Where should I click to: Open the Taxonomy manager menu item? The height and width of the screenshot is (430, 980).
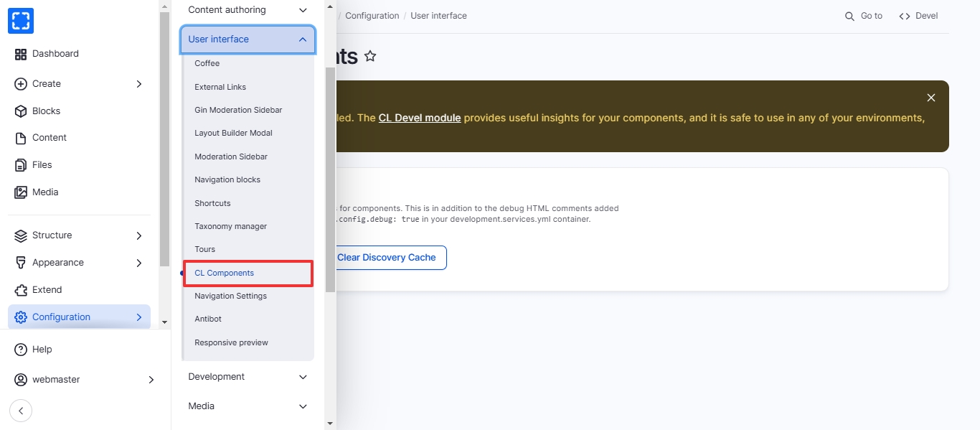(230, 226)
